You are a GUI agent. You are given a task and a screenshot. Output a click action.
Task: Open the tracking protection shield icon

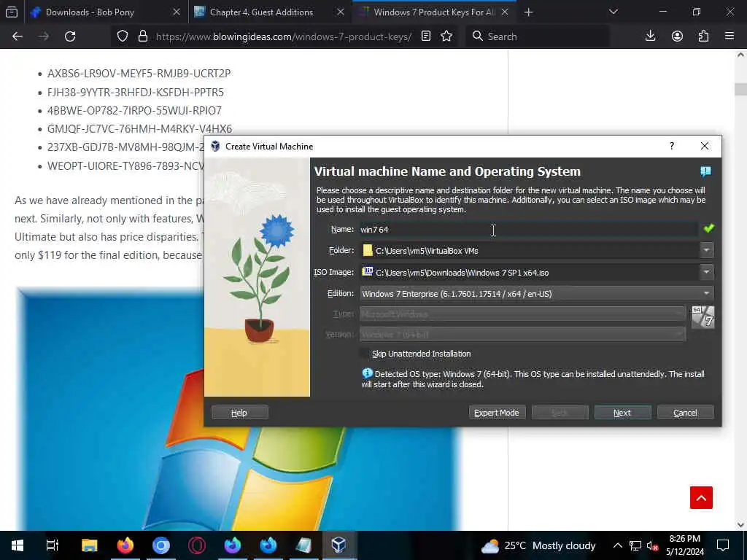click(x=123, y=36)
